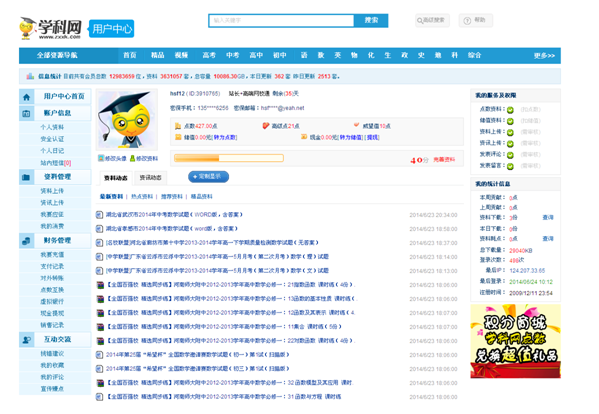Click document icon of the 2014/6/23 18:37:00 row
This screenshot has width=599, height=414.
[x=99, y=243]
